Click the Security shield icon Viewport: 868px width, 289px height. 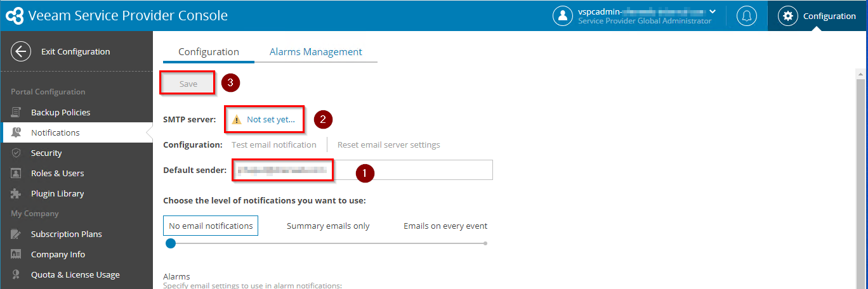click(16, 153)
